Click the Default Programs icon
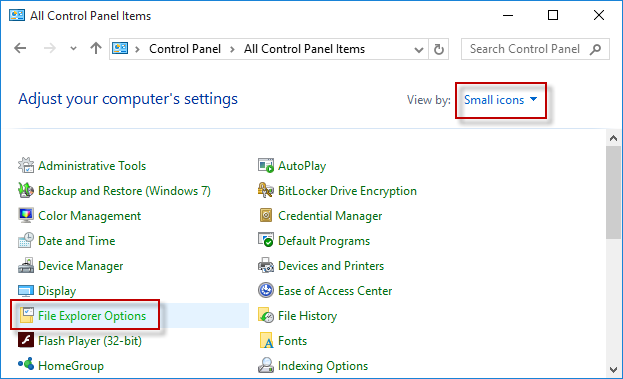The height and width of the screenshot is (379, 623). click(x=266, y=240)
